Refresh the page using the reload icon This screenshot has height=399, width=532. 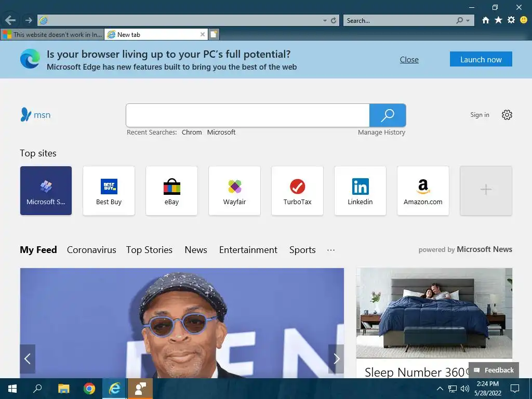pyautogui.click(x=334, y=21)
